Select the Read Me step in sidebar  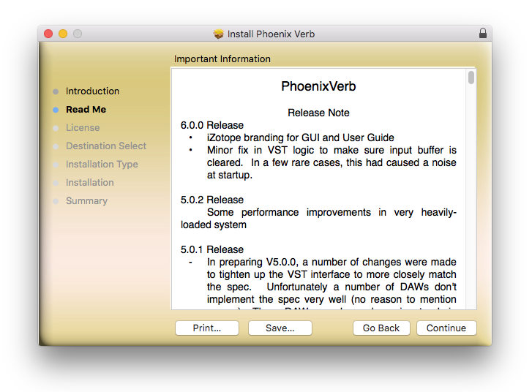pos(86,109)
